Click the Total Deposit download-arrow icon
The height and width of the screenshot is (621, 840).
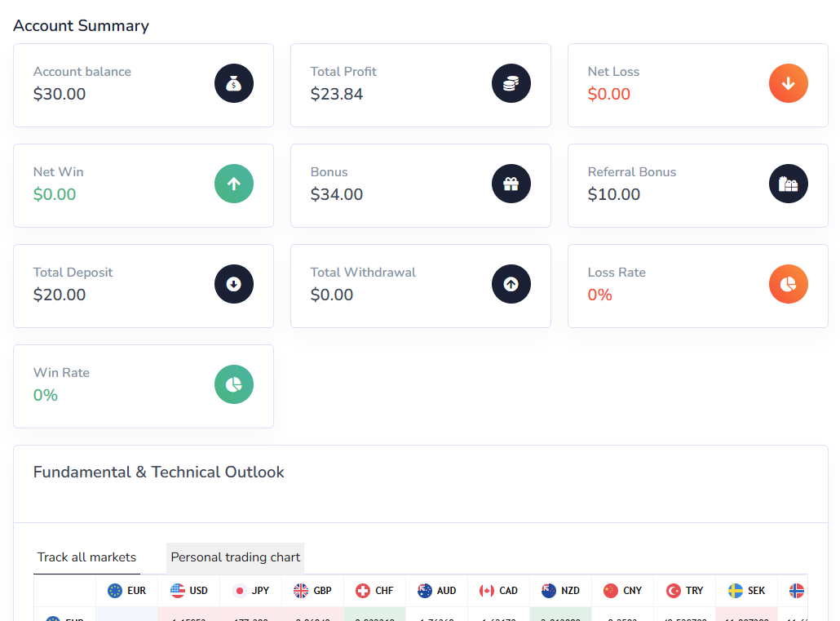tap(234, 284)
